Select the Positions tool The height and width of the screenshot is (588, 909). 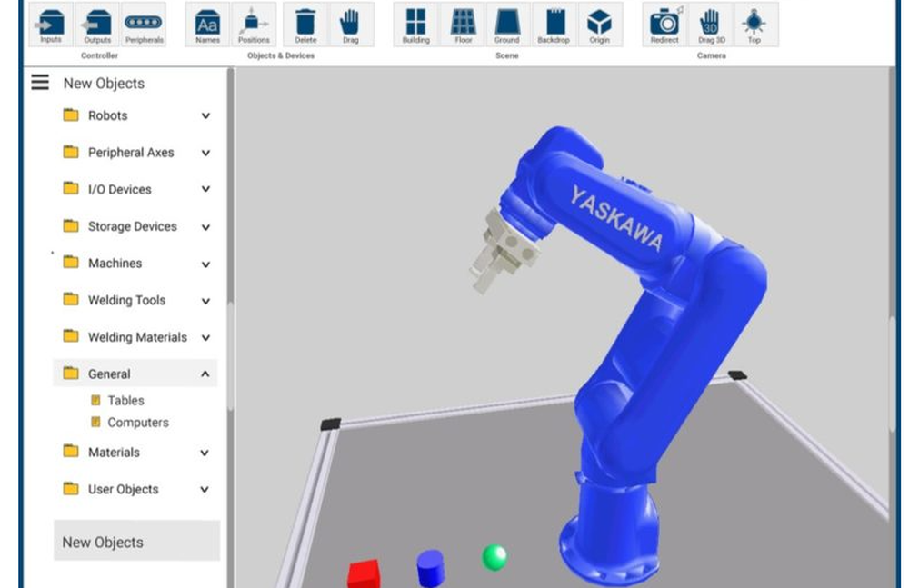(254, 25)
